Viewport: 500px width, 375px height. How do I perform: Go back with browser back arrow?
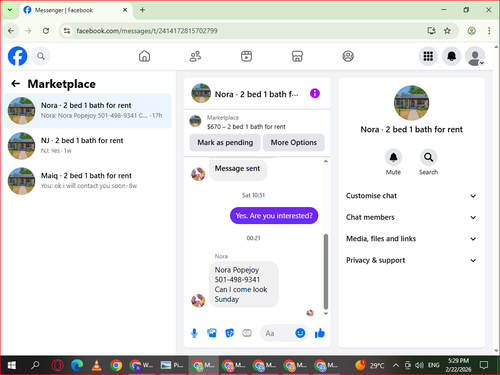tap(11, 31)
